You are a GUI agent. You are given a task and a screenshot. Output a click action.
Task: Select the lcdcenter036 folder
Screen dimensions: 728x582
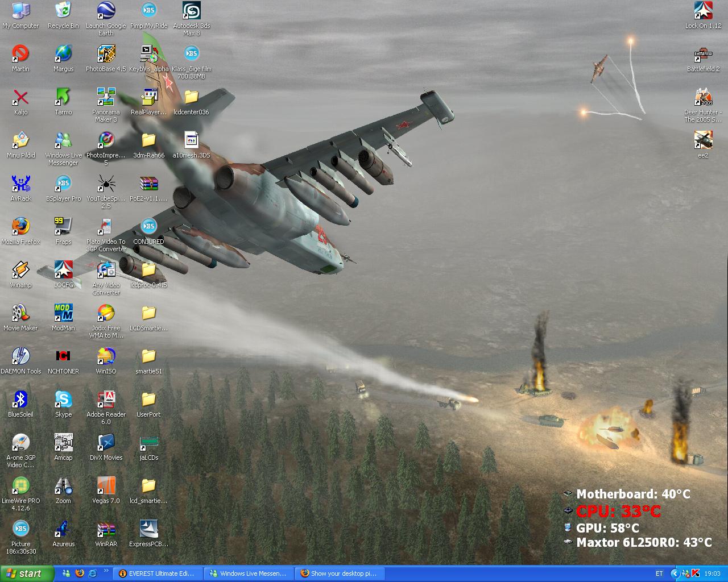(x=192, y=102)
